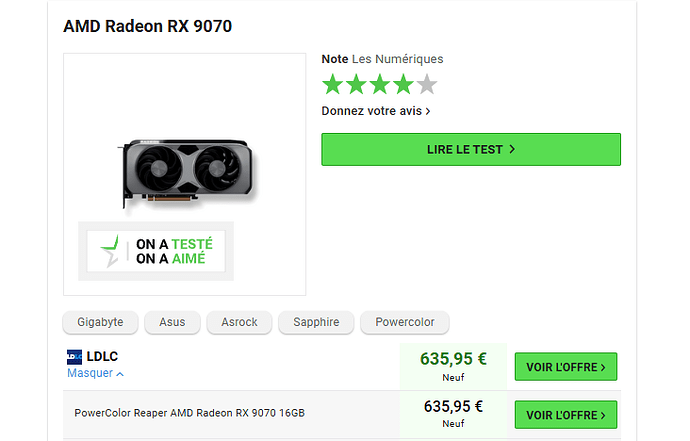Image resolution: width=690 pixels, height=441 pixels.
Task: View offer for PowerColor Reaper card
Action: [566, 415]
